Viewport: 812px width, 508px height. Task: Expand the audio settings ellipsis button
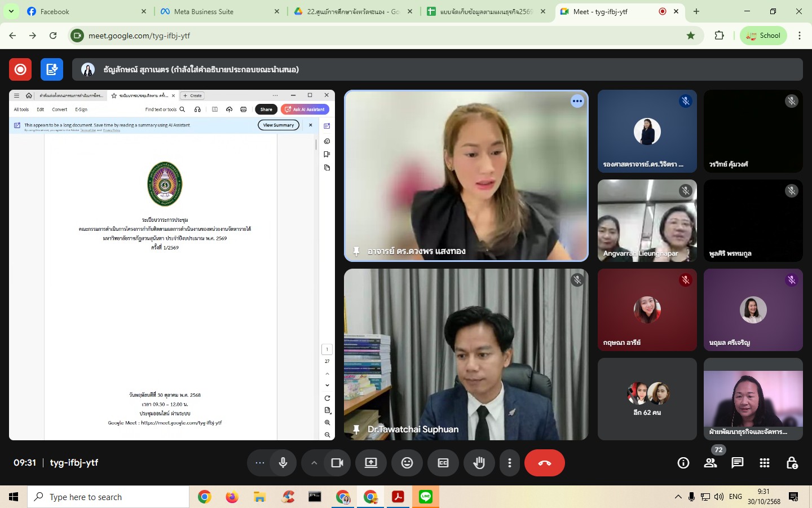pos(260,463)
